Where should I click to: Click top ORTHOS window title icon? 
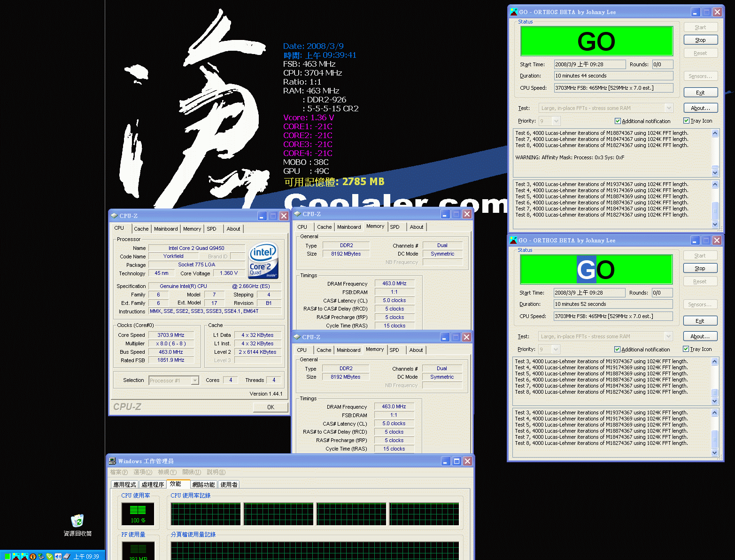point(514,12)
